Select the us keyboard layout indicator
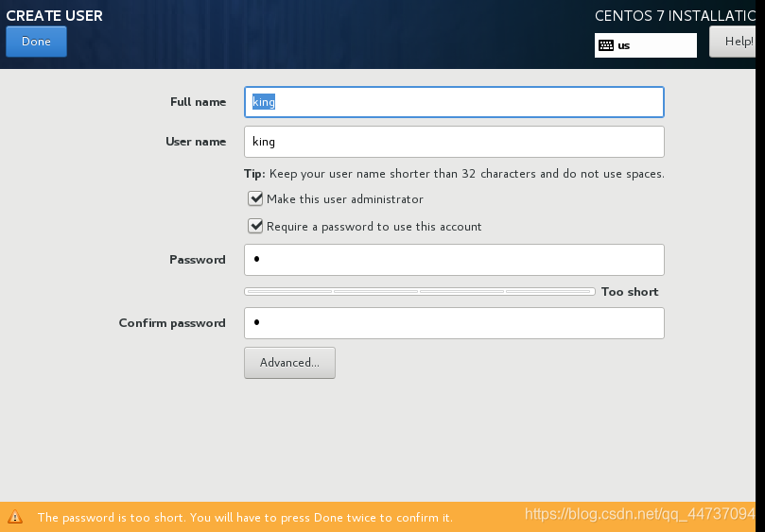This screenshot has height=532, width=765. [646, 45]
